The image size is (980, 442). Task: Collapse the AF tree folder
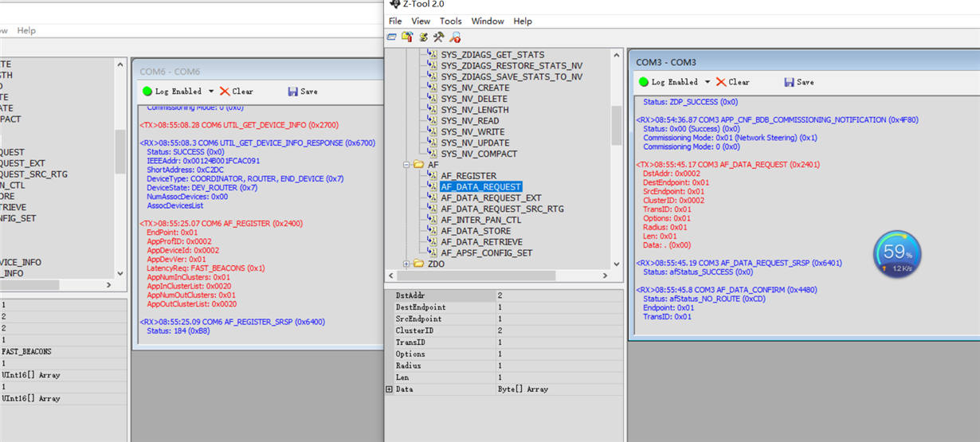406,165
